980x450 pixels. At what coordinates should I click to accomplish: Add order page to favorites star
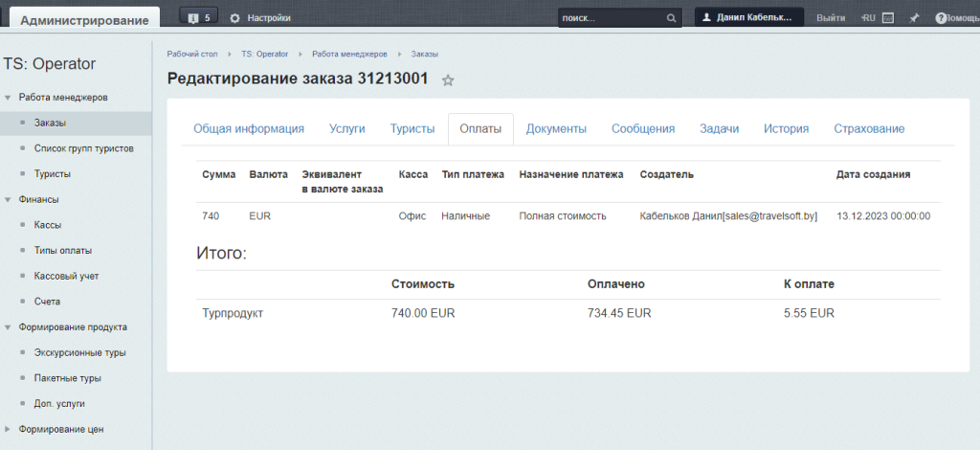coord(448,80)
